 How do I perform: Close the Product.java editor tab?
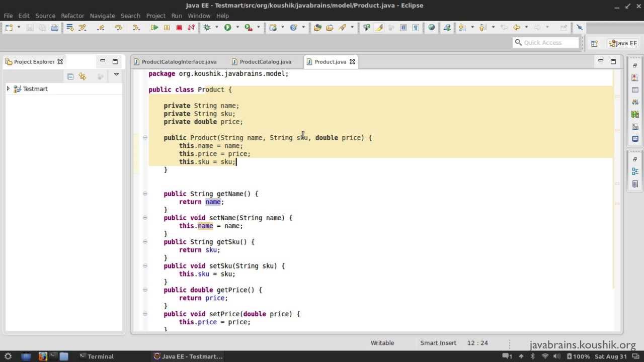pyautogui.click(x=352, y=62)
